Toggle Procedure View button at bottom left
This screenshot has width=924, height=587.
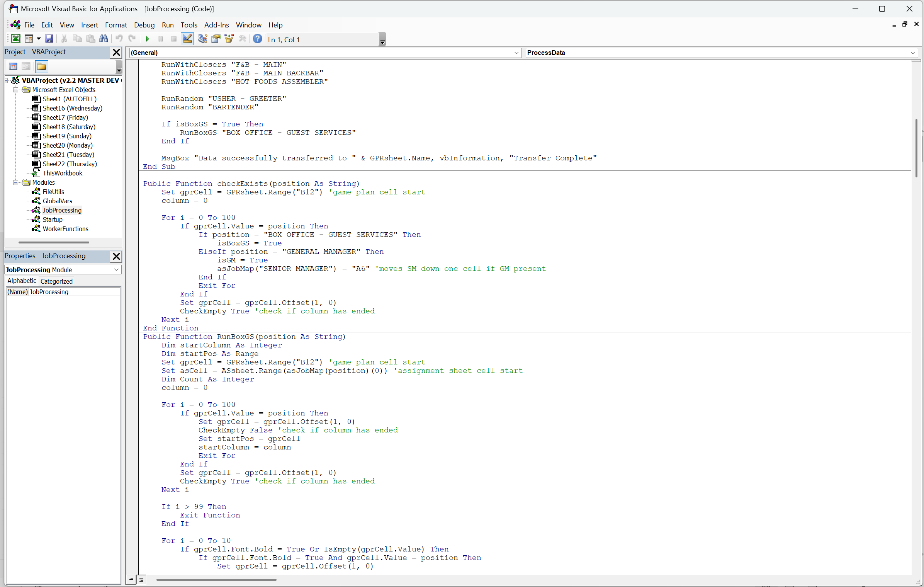(131, 579)
